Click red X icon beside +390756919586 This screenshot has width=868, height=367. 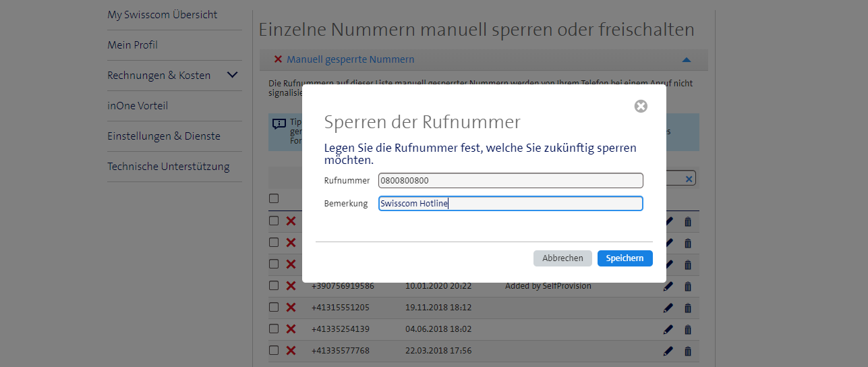pos(291,286)
